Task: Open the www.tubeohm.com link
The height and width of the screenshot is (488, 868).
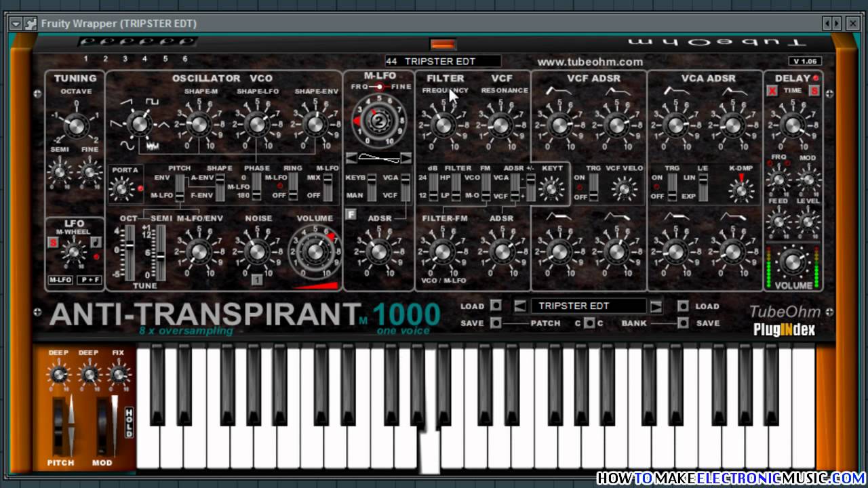Action: coord(590,62)
